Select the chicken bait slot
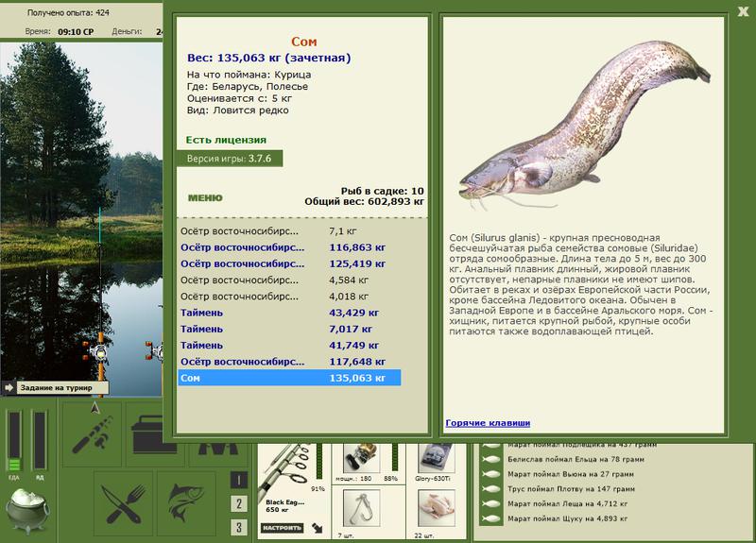756x543 pixels. point(437,509)
